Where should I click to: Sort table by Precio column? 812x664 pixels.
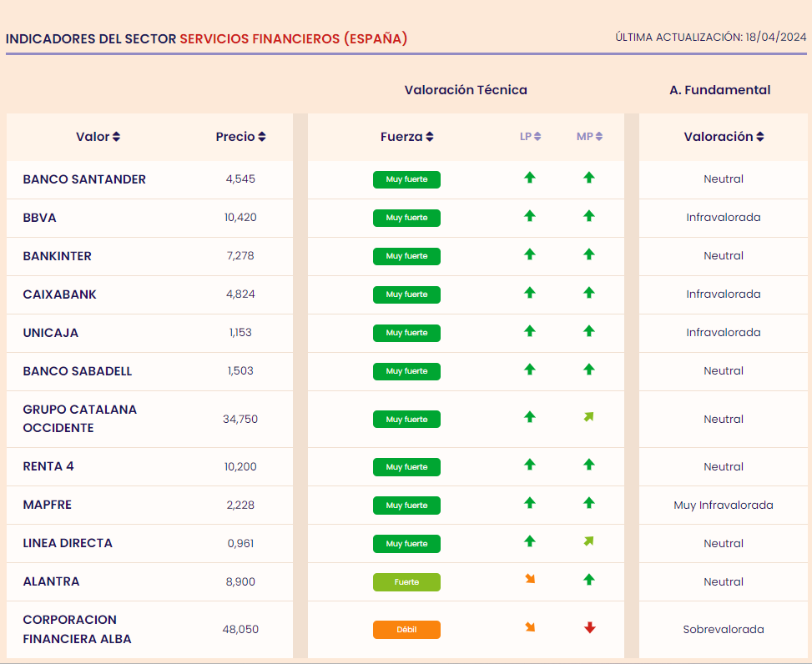coord(241,137)
